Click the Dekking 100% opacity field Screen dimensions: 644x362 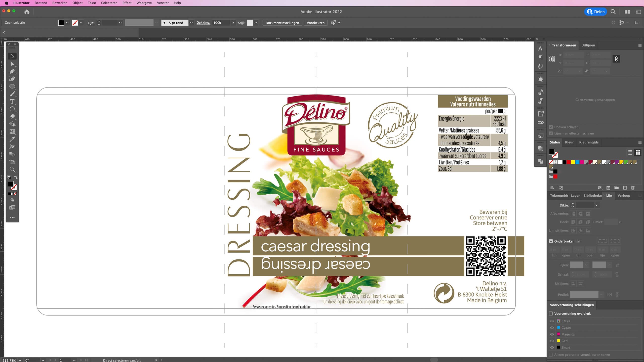click(221, 23)
